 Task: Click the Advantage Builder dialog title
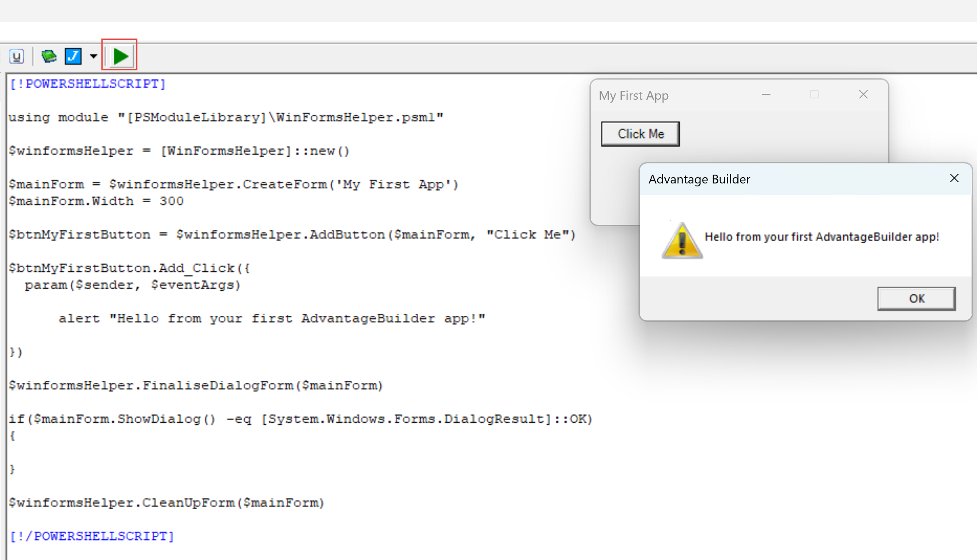click(x=699, y=179)
